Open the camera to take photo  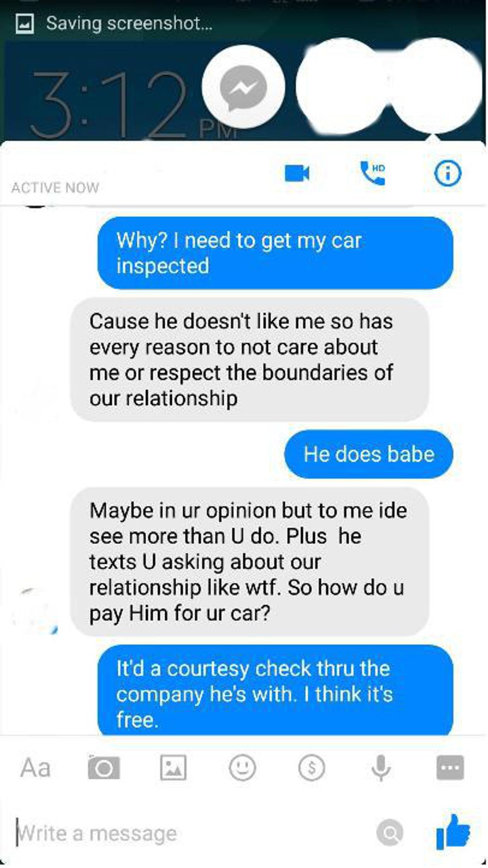(104, 767)
